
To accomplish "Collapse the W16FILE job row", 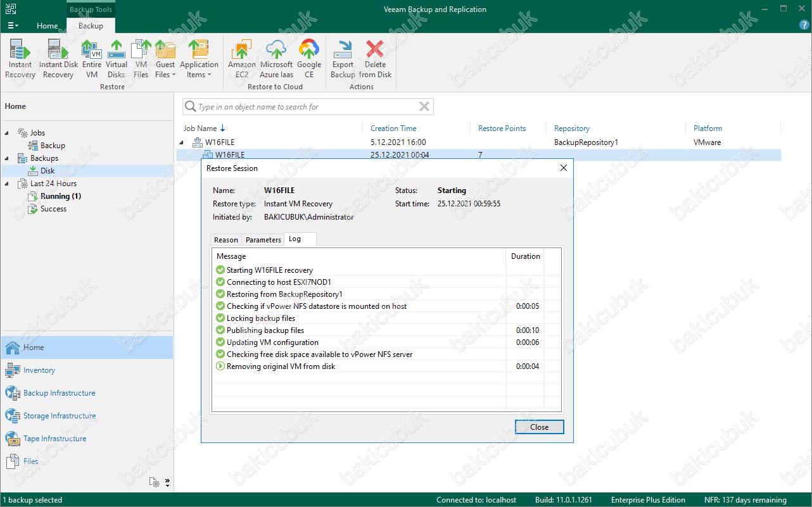I will click(x=182, y=142).
